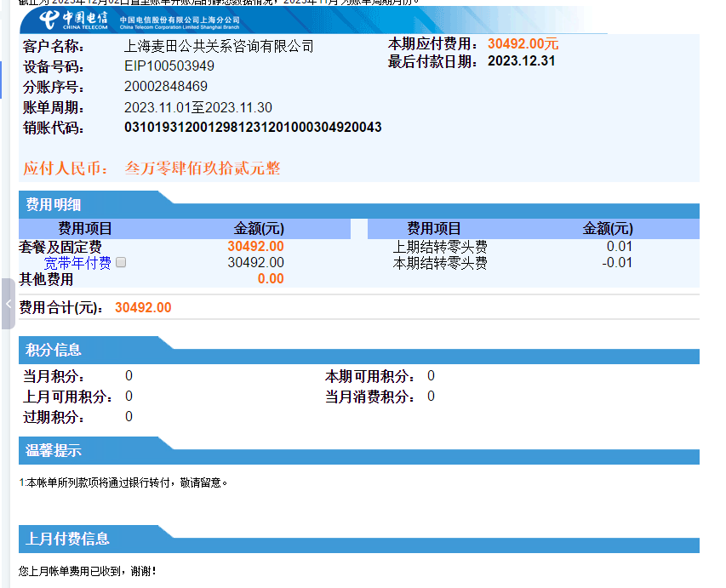Click the 费用合计 total amount
This screenshot has width=726, height=588.
coord(143,308)
